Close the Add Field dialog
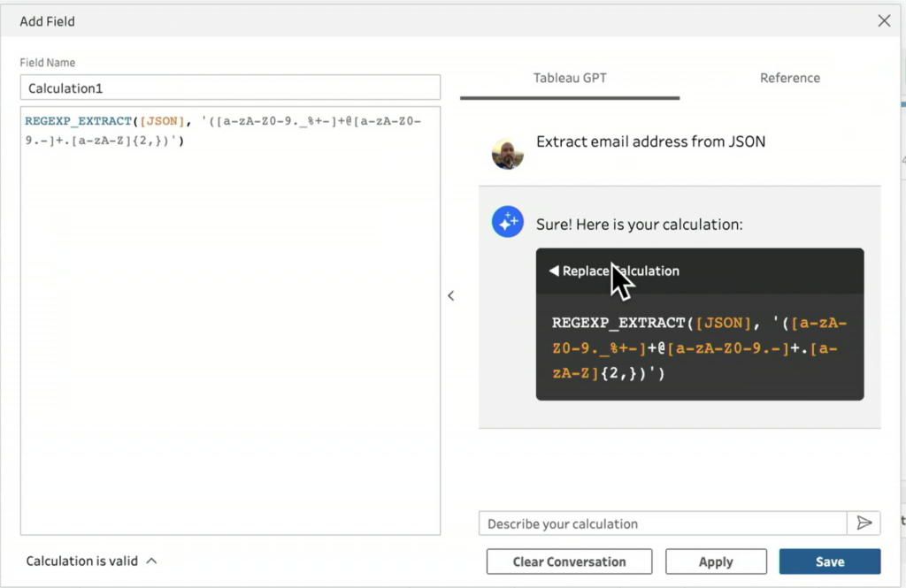906x588 pixels. 883,20
